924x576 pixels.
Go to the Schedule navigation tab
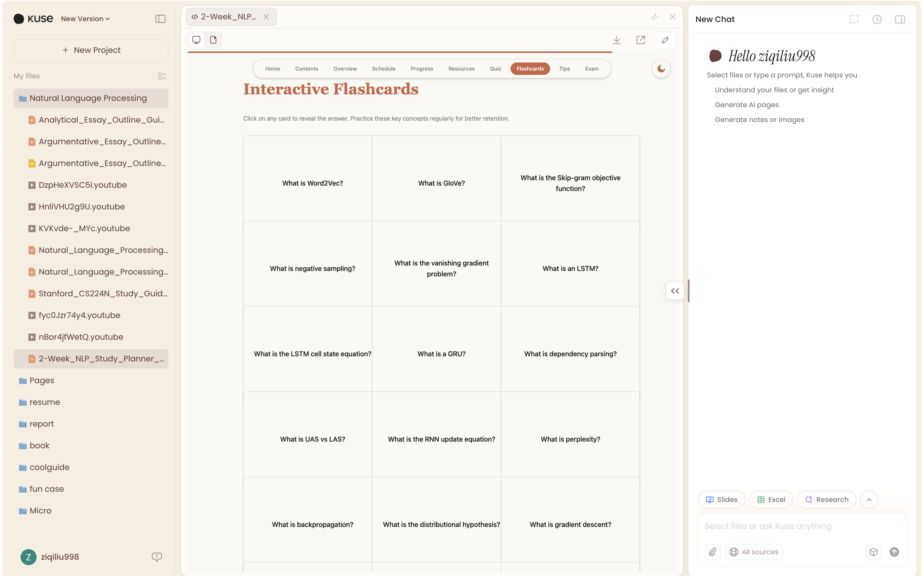click(x=383, y=69)
